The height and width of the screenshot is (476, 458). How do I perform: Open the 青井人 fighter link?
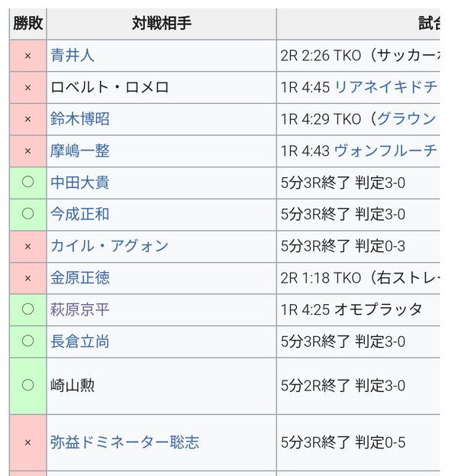(x=73, y=56)
